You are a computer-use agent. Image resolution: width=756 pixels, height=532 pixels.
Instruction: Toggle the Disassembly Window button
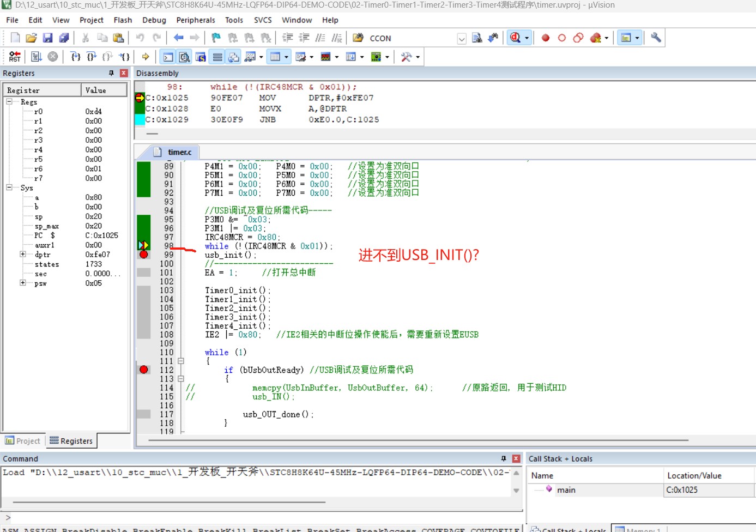tap(185, 57)
